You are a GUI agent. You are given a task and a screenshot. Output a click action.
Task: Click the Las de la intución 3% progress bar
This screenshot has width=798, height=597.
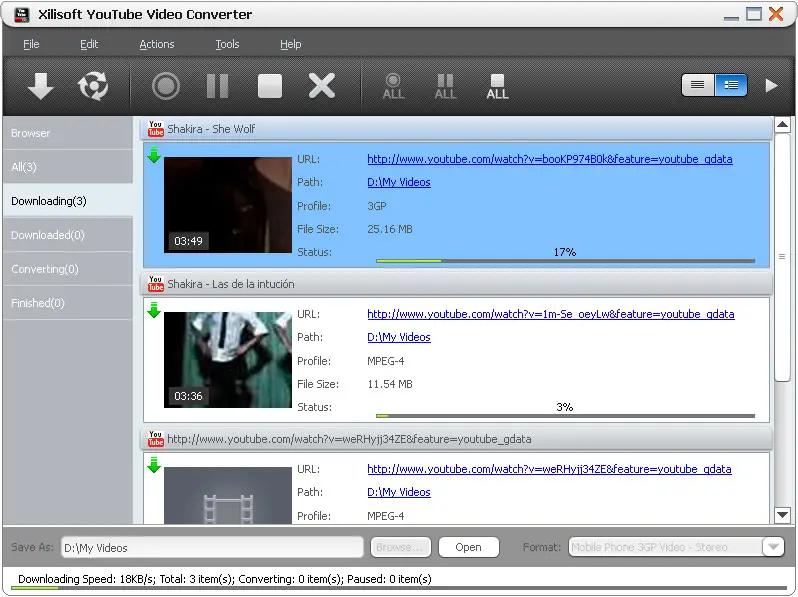tap(565, 416)
